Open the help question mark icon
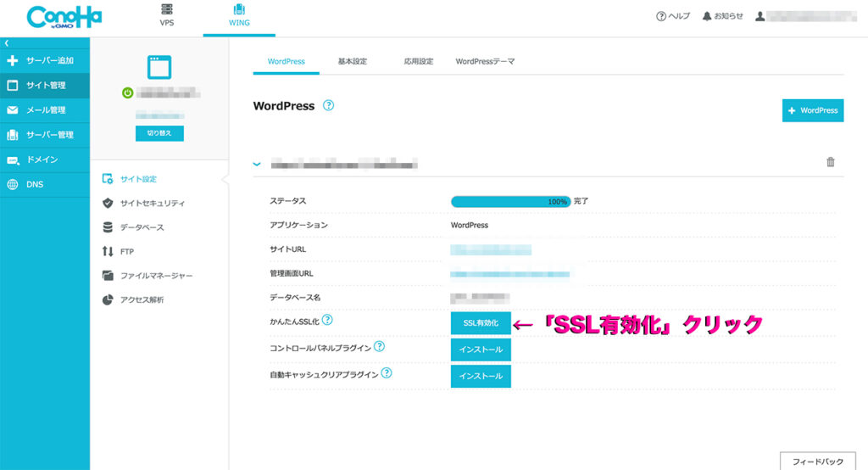868x470 pixels. [x=661, y=16]
